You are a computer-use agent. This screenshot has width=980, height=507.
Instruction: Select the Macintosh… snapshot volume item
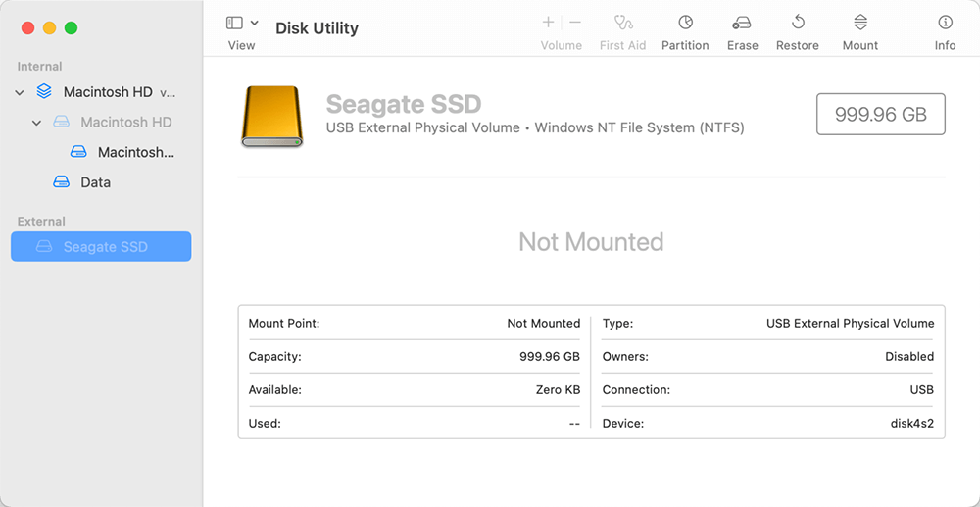tap(135, 153)
